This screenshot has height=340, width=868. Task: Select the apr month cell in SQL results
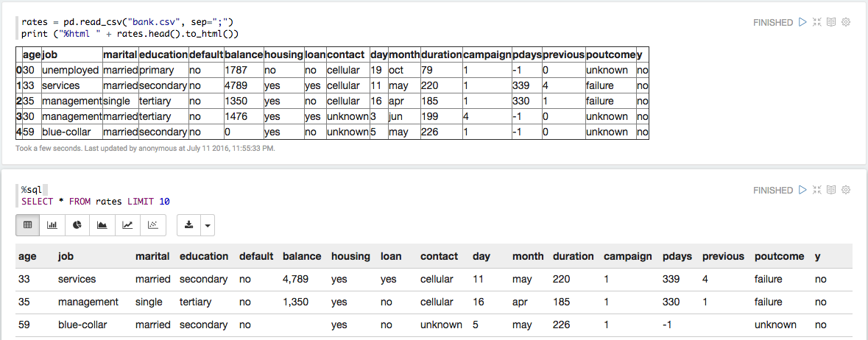tap(521, 302)
